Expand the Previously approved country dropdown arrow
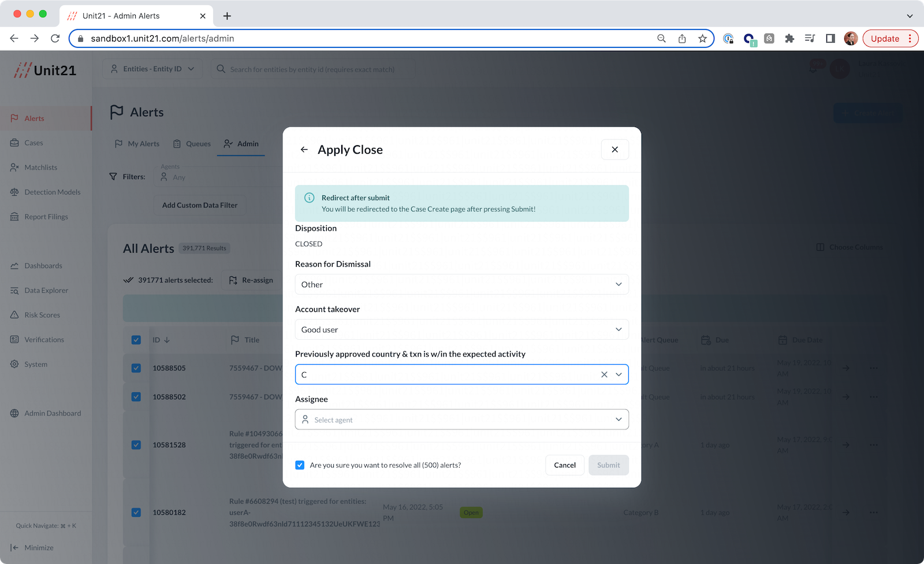924x564 pixels. click(619, 374)
